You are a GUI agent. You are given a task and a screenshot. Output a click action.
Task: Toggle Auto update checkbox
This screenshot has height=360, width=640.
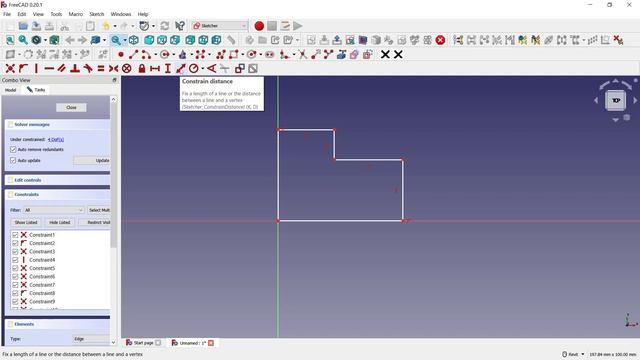tap(13, 160)
